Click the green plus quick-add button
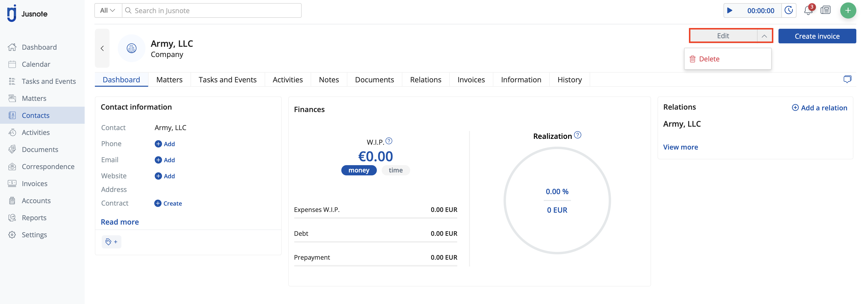Image resolution: width=868 pixels, height=304 pixels. (848, 10)
